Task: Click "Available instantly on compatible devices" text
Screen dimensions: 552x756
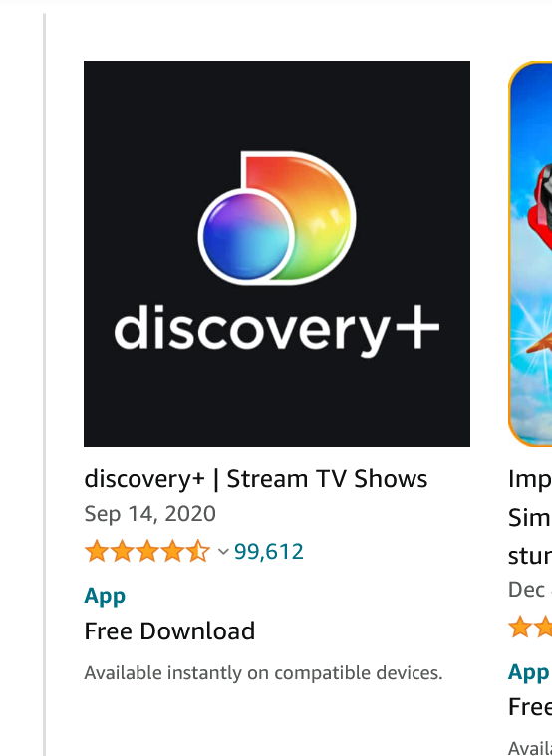Action: tap(263, 673)
